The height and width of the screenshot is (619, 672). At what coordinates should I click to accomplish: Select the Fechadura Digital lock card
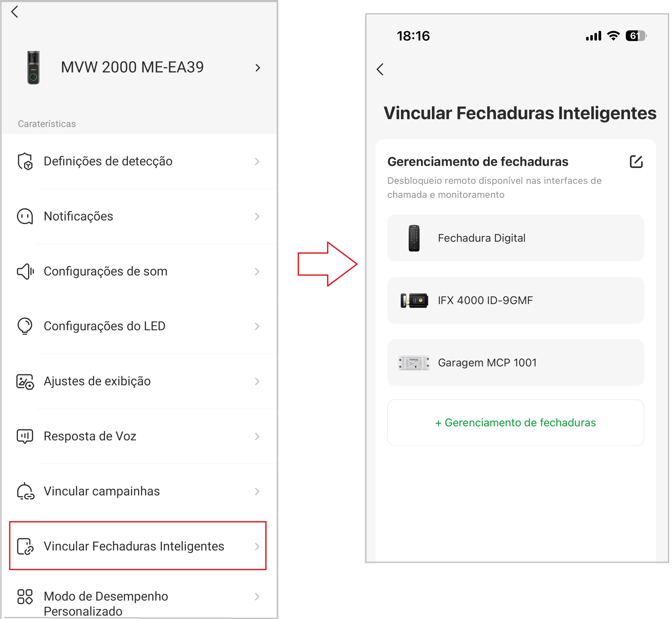coord(515,238)
